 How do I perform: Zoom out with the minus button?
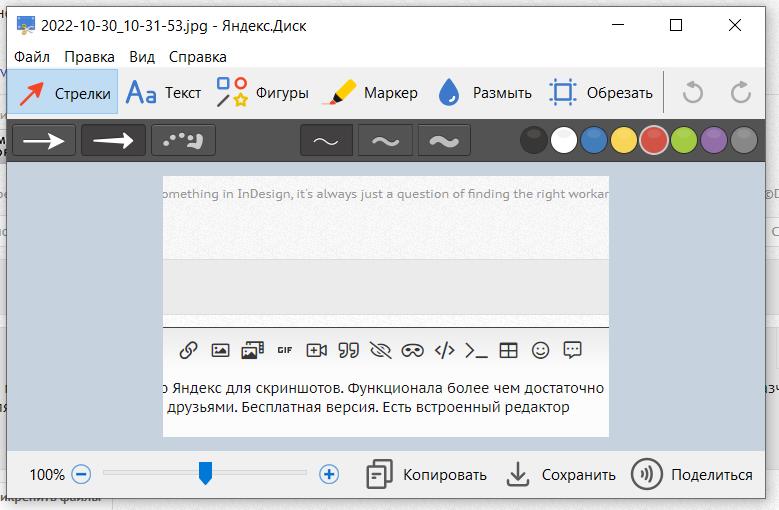coord(81,474)
